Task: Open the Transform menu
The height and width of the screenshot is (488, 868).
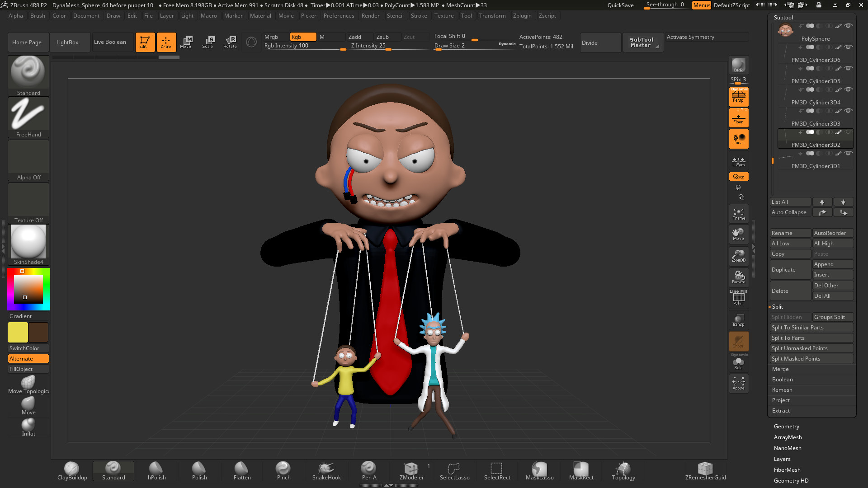Action: coord(492,16)
